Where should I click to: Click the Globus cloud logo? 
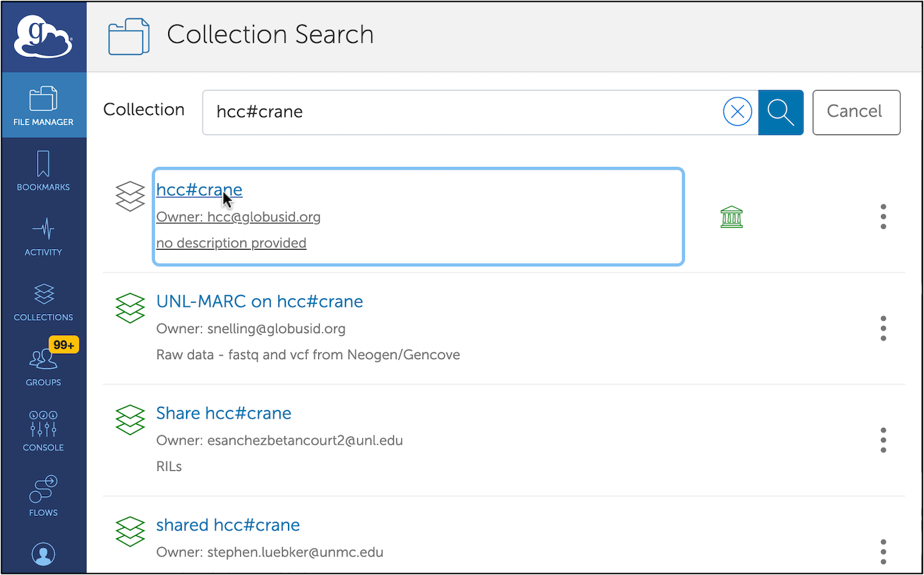click(x=44, y=37)
